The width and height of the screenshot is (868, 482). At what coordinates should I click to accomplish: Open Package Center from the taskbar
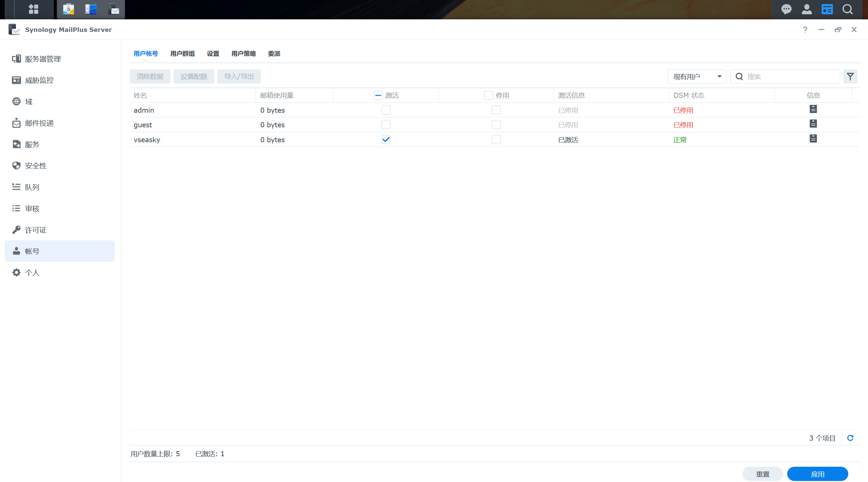[68, 9]
